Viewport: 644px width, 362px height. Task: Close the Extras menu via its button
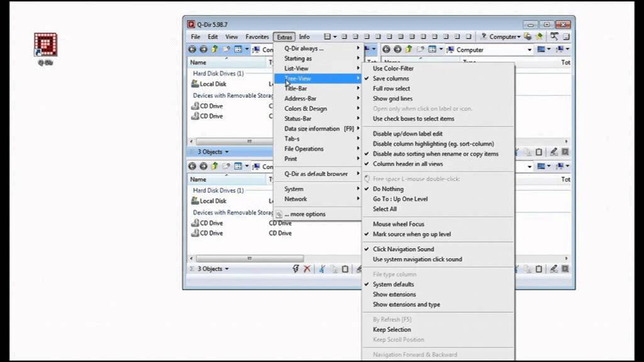tap(284, 37)
